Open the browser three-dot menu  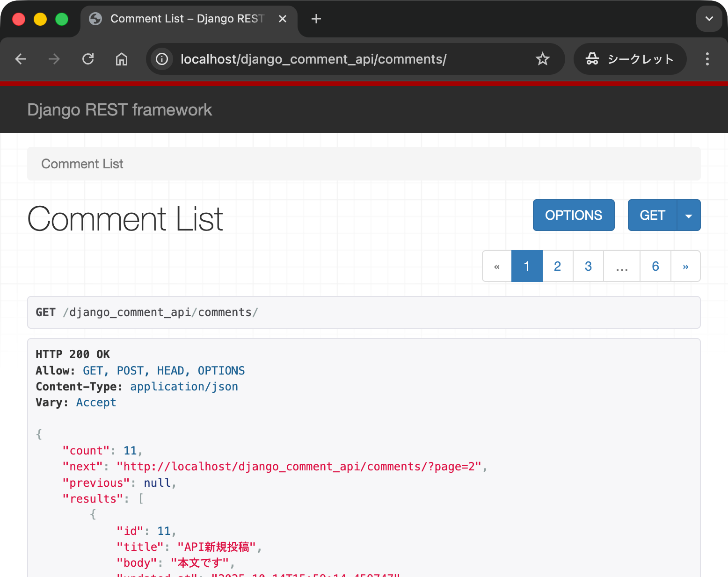click(x=707, y=59)
